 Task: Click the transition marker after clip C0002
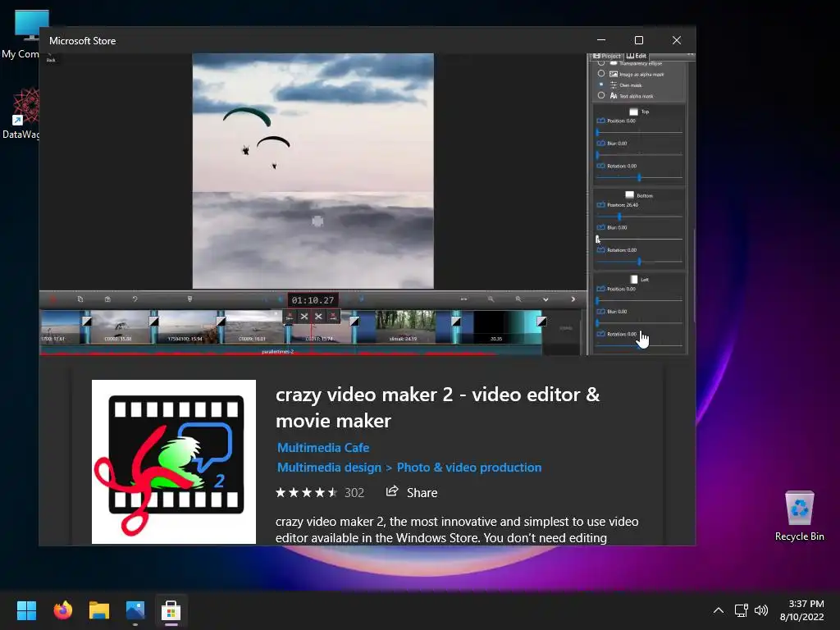point(153,321)
